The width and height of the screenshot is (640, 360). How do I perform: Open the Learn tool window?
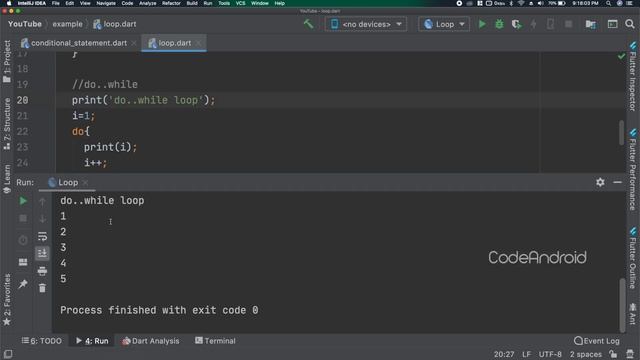pyautogui.click(x=7, y=179)
